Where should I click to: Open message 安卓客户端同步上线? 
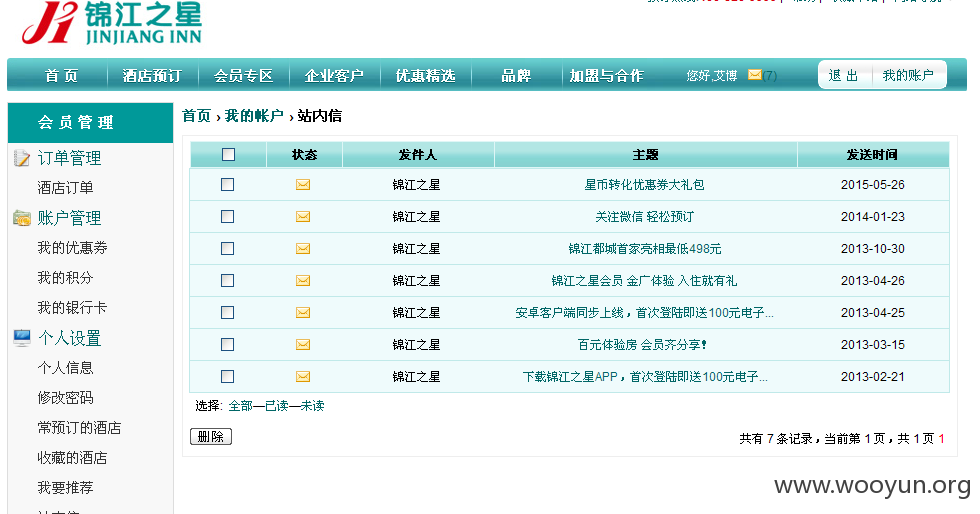644,312
